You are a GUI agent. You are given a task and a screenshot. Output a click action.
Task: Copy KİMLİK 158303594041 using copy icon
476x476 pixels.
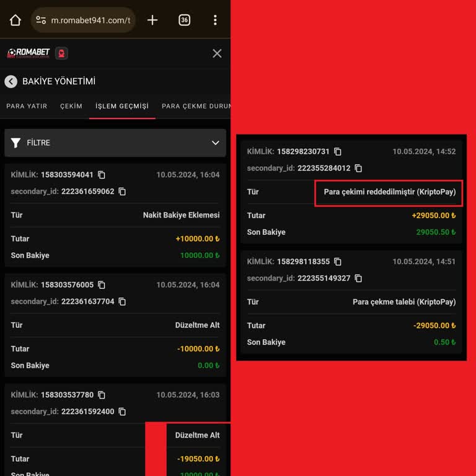[102, 175]
